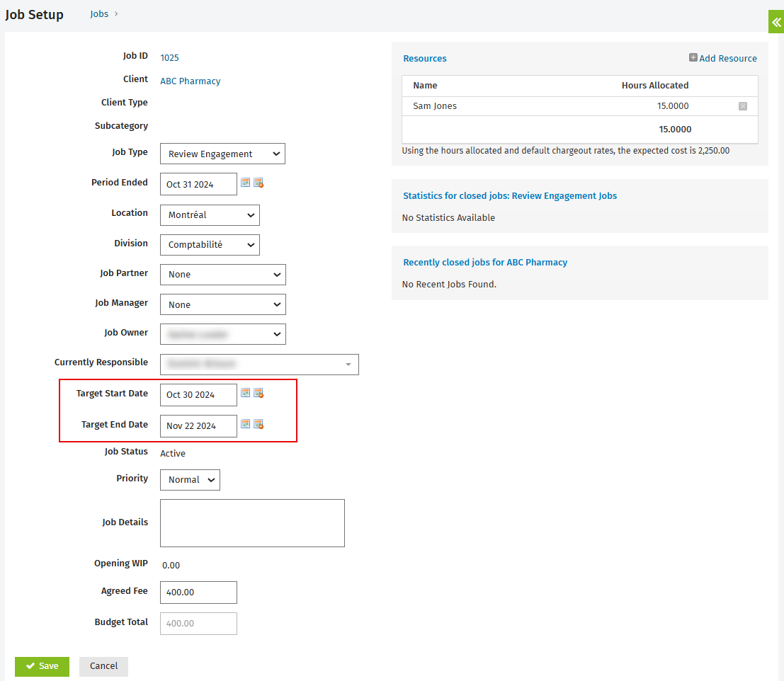The height and width of the screenshot is (681, 784).
Task: Click the No Recent Jobs Found text
Action: click(449, 285)
